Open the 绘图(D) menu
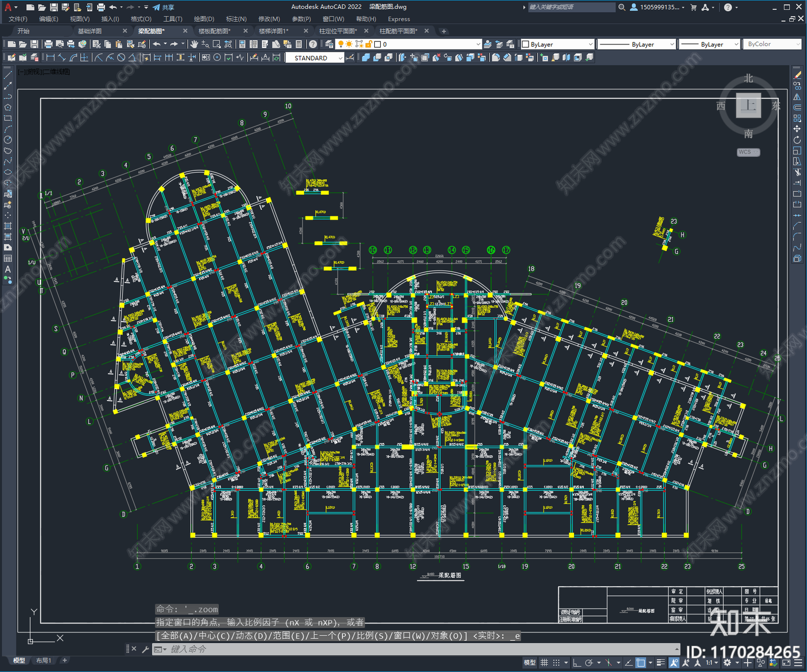Screen dimensions: 807x672 [x=204, y=19]
